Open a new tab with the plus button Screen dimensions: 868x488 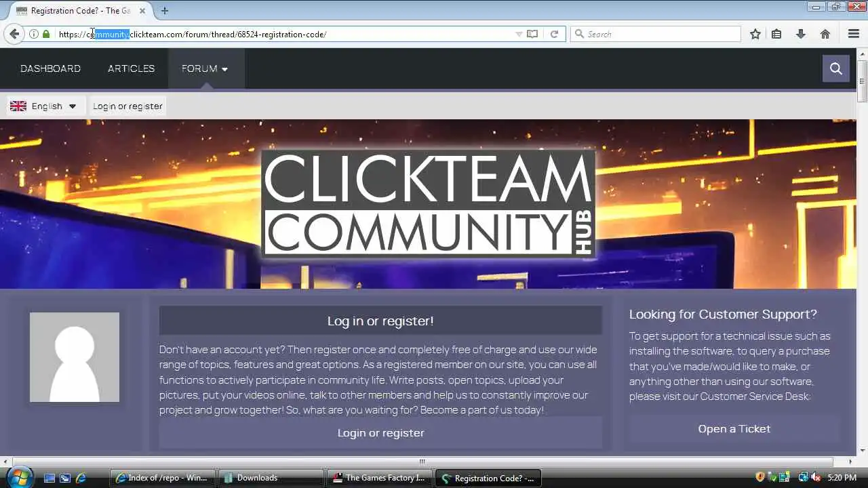[x=165, y=10]
